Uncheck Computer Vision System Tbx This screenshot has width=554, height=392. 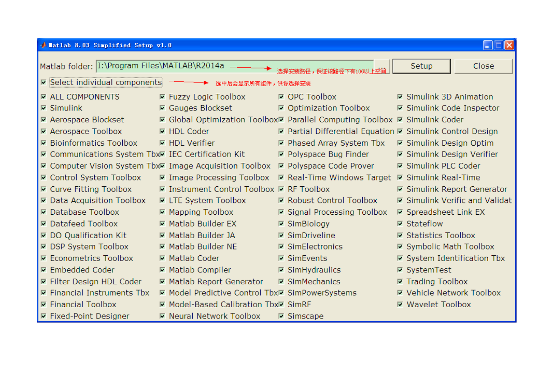(x=44, y=166)
